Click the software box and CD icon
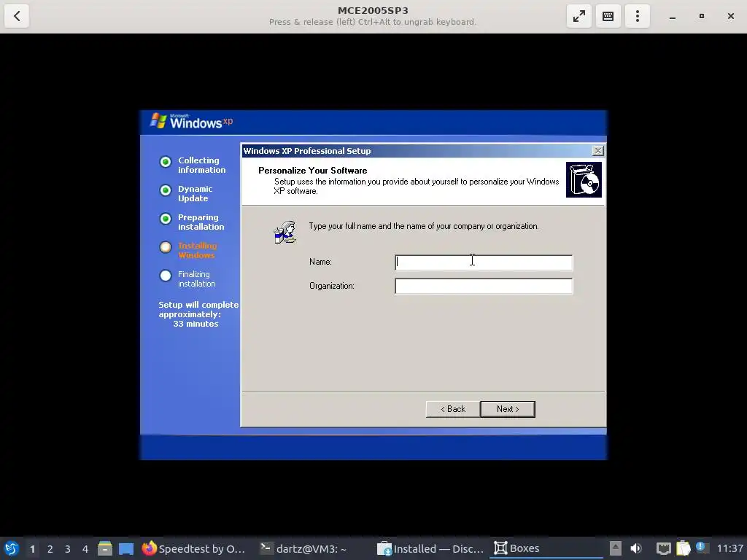 (584, 179)
